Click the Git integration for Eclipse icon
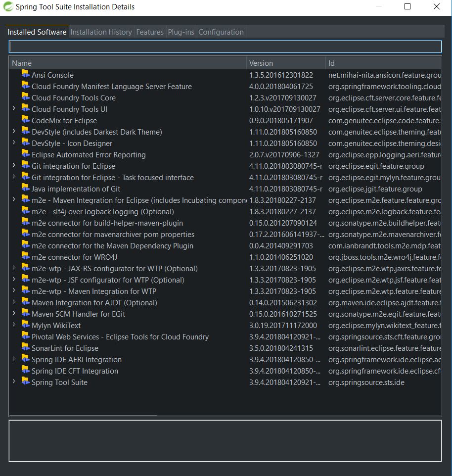 pos(26,165)
